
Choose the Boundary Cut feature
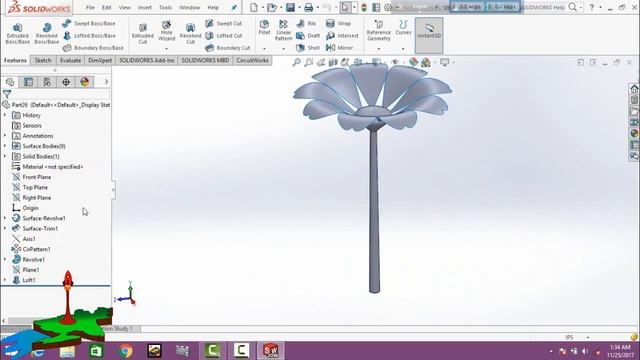[x=228, y=48]
